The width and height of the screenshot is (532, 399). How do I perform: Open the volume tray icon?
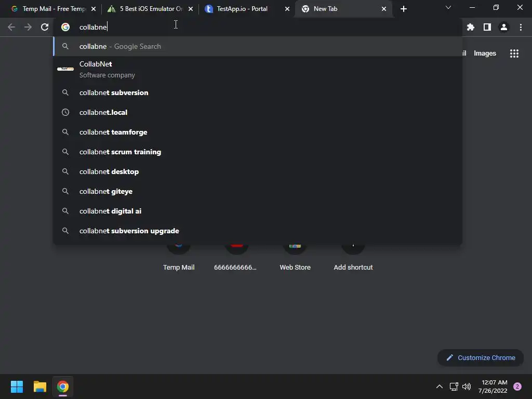click(x=467, y=387)
